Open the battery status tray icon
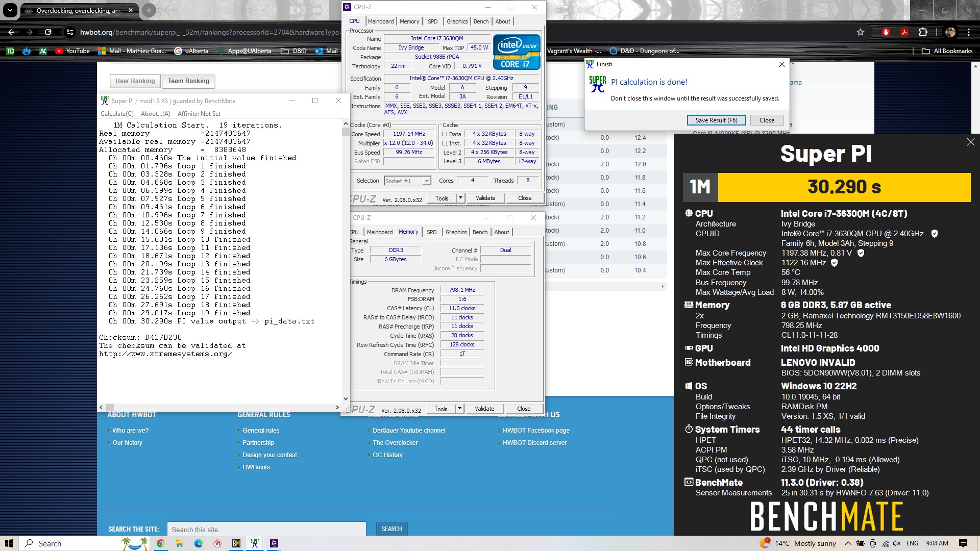 [x=861, y=543]
